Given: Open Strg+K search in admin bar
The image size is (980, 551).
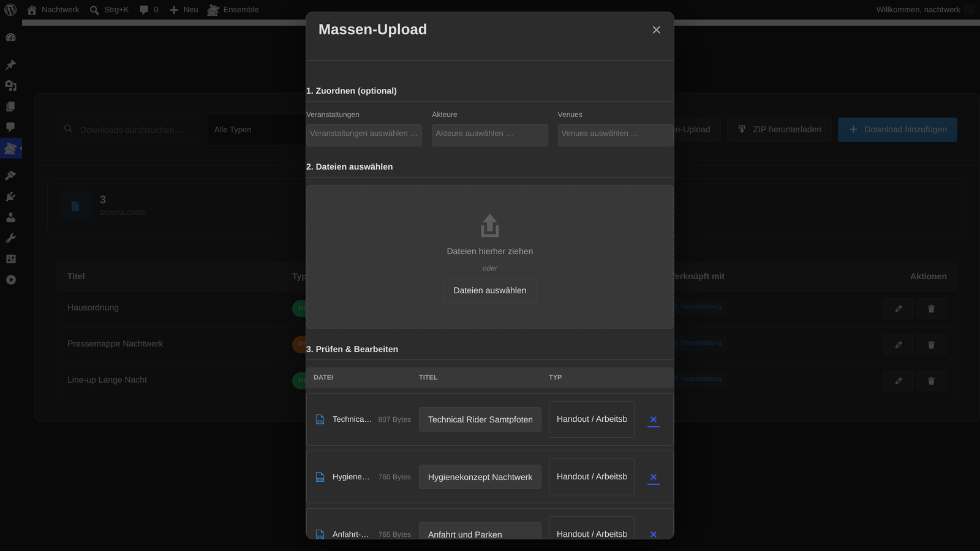Looking at the screenshot, I should coord(109,10).
